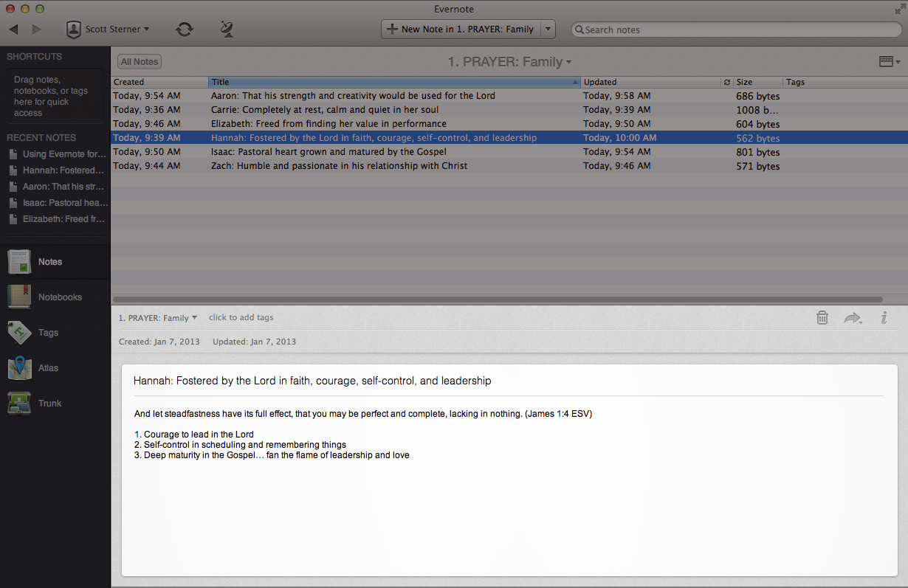Select the Aaron note row
The image size is (908, 588).
(509, 96)
